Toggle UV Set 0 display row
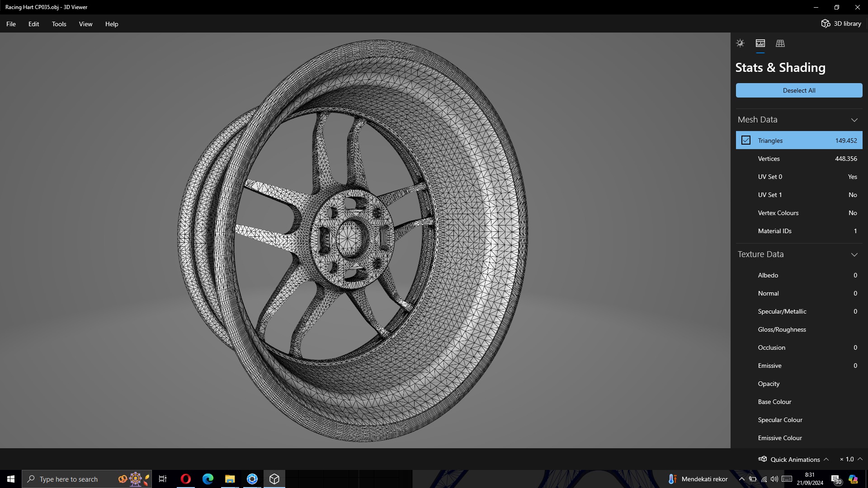The width and height of the screenshot is (868, 488). tap(799, 177)
